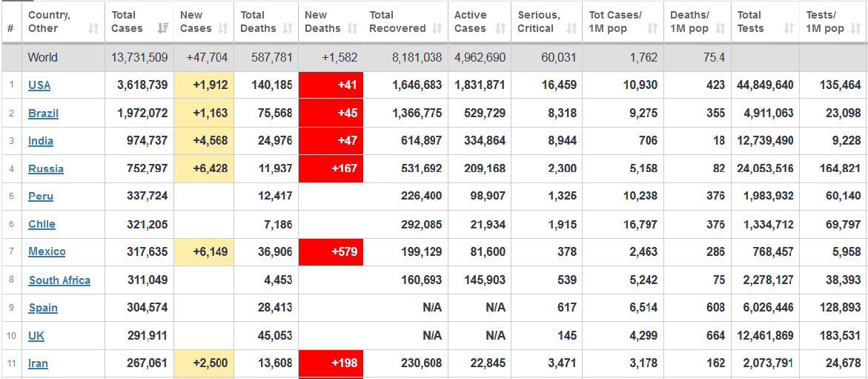Click sort arrows icon in Total Cases column

[162, 29]
